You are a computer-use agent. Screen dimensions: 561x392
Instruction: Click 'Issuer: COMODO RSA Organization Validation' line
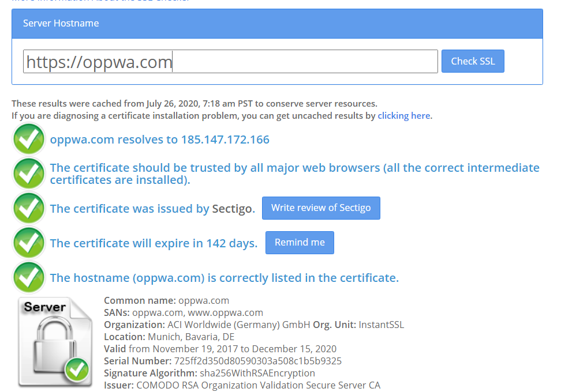click(242, 385)
